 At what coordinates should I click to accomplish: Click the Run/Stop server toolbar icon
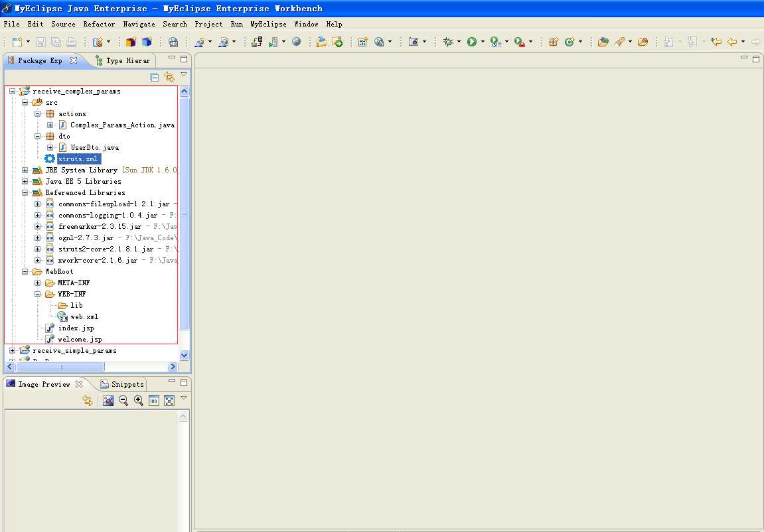[x=273, y=42]
